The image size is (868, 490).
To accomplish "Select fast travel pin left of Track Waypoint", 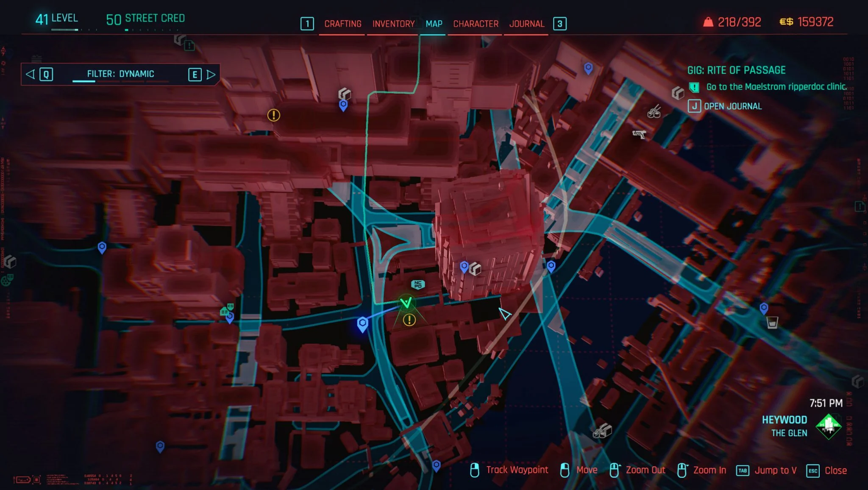I will pos(436,466).
